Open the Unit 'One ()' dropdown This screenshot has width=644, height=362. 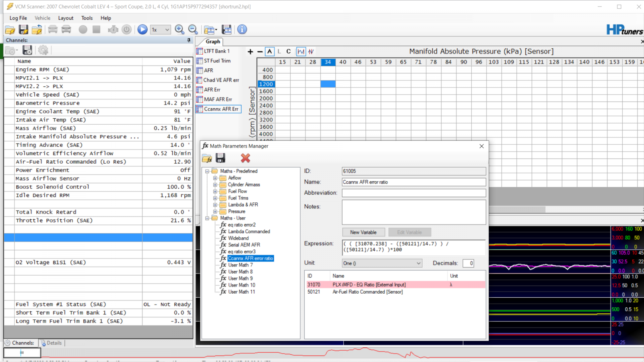click(382, 263)
